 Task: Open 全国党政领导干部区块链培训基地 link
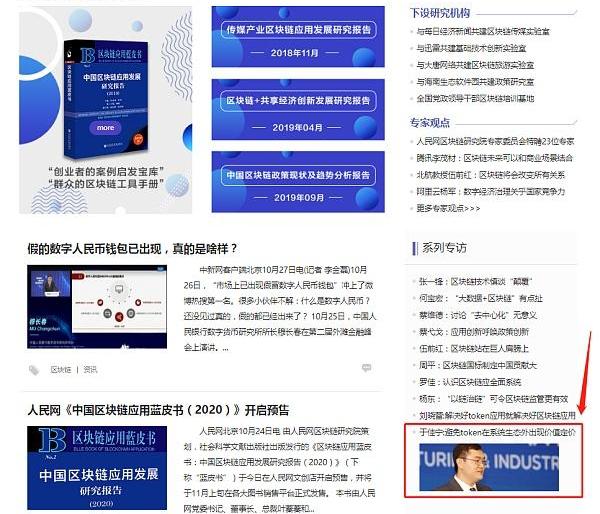(476, 99)
